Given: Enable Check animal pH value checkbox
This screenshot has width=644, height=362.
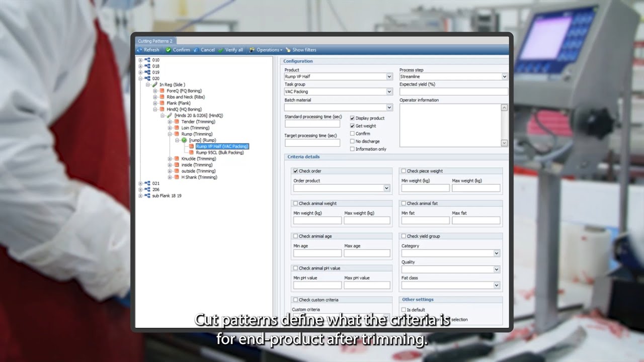Looking at the screenshot, I should [295, 268].
